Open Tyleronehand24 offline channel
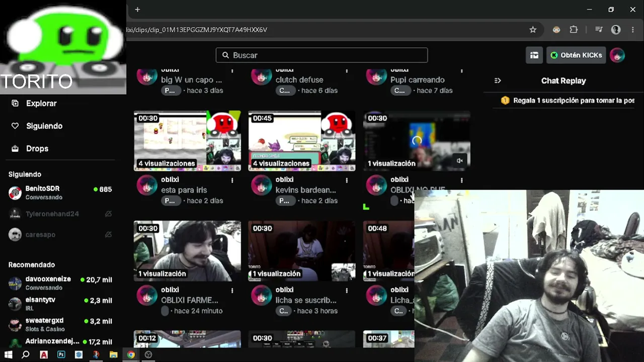The width and height of the screenshot is (644, 362). click(x=60, y=214)
